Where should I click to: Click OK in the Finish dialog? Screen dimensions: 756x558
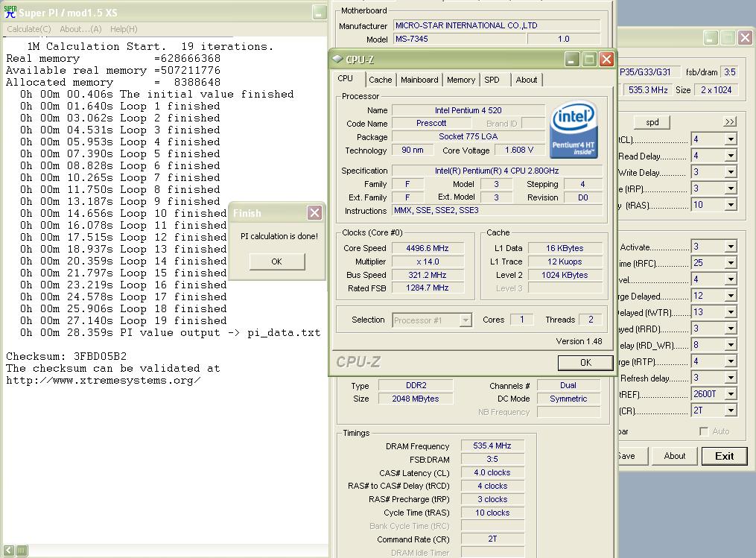coord(277,261)
